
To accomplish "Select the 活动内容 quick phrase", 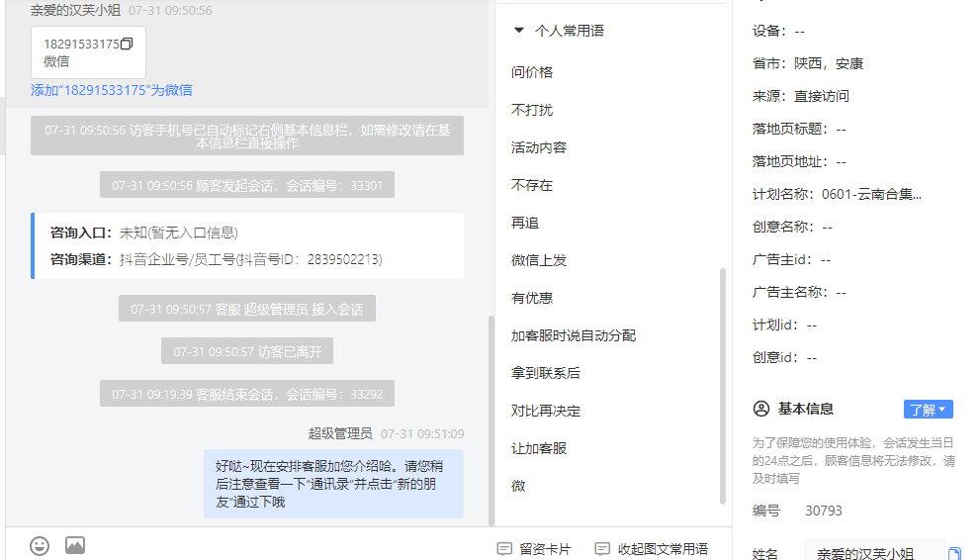I will 539,147.
